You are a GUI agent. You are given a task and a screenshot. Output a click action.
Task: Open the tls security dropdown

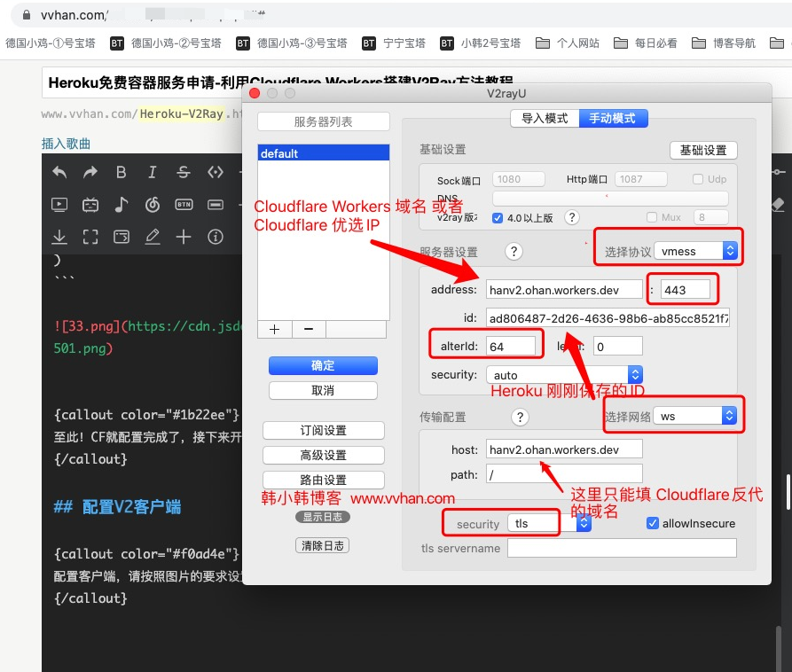(550, 524)
